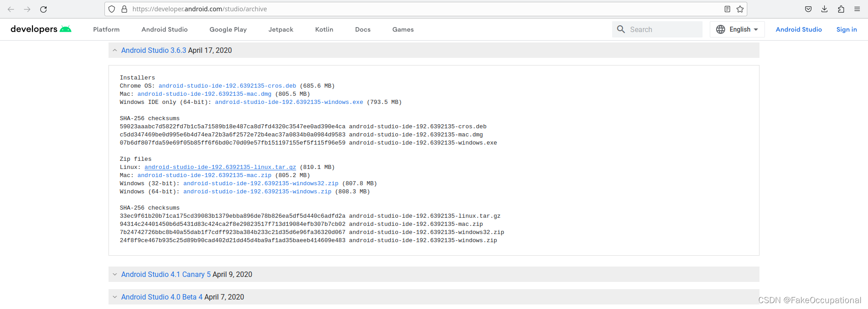Click the checksum starting with 24f8f9ce467b

pos(232,240)
